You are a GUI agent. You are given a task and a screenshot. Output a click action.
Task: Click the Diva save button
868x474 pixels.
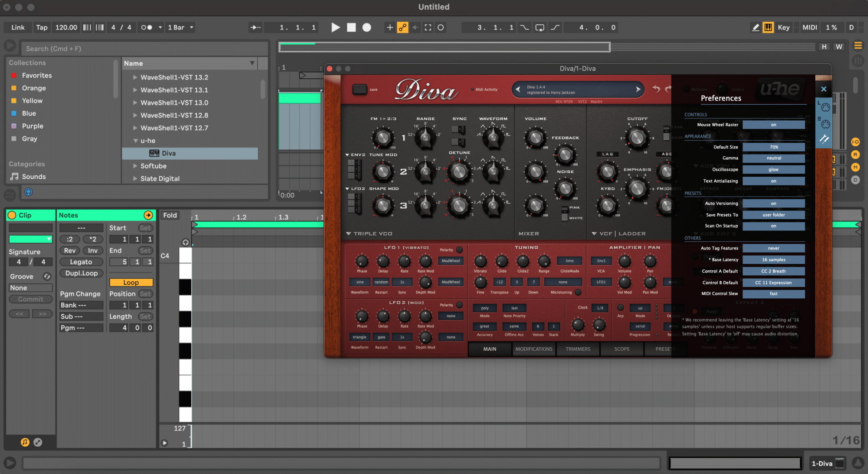tap(360, 89)
